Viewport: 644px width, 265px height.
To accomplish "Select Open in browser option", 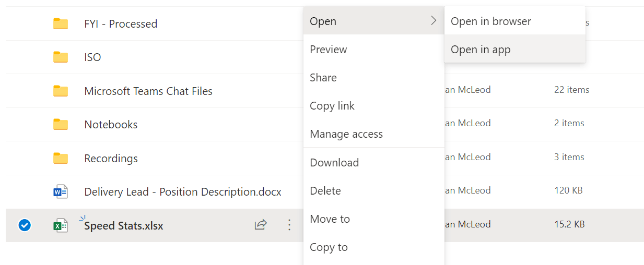I will [x=490, y=21].
